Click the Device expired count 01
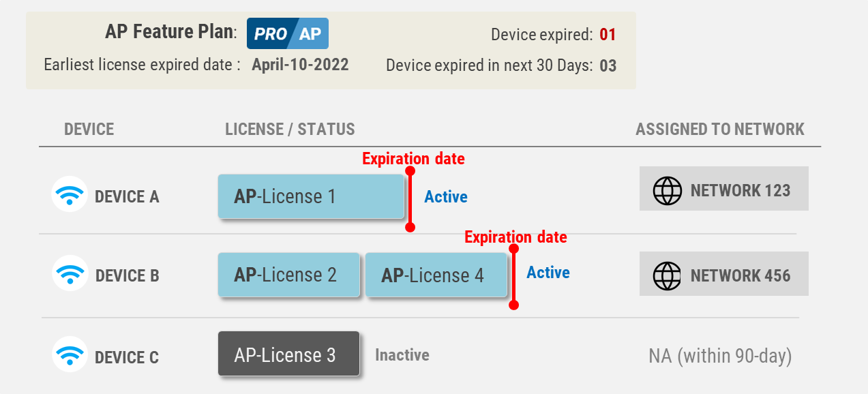Viewport: 868px width, 394px height. tap(608, 35)
